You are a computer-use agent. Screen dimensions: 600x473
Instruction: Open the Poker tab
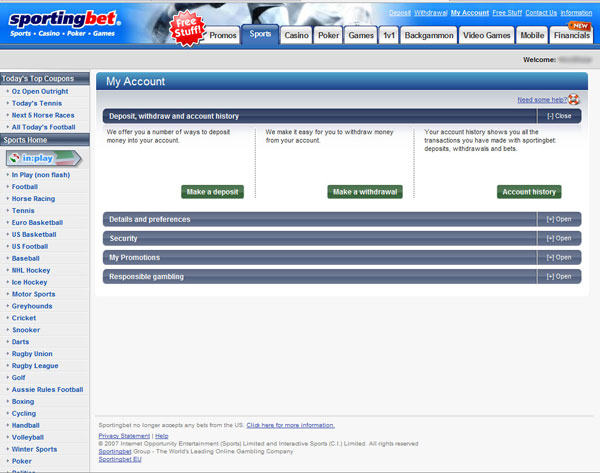pos(328,35)
